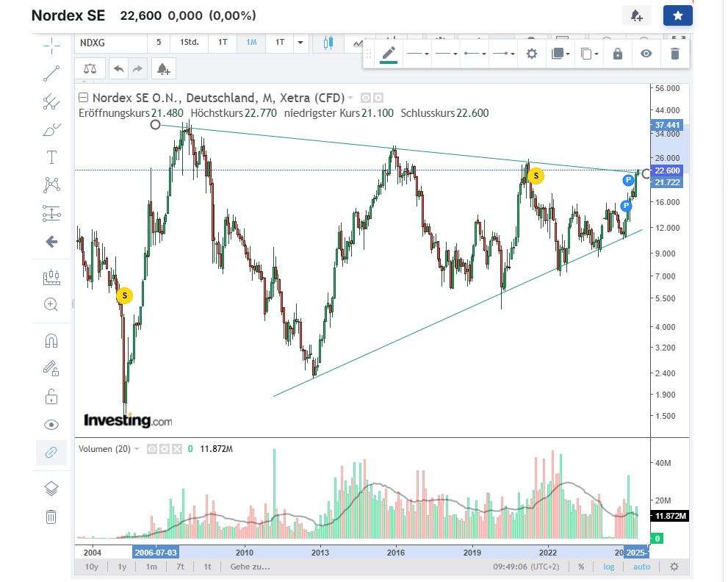
Task: Open the pitchfork tools group
Action: [51, 101]
